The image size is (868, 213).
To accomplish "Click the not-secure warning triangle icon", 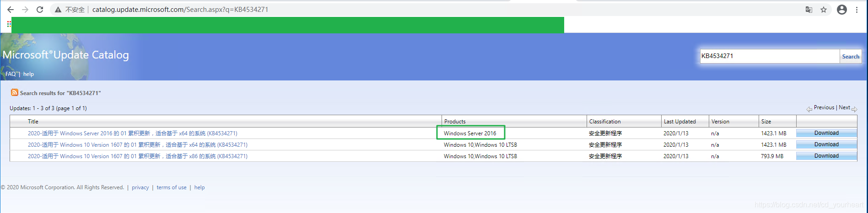I will click(x=58, y=10).
